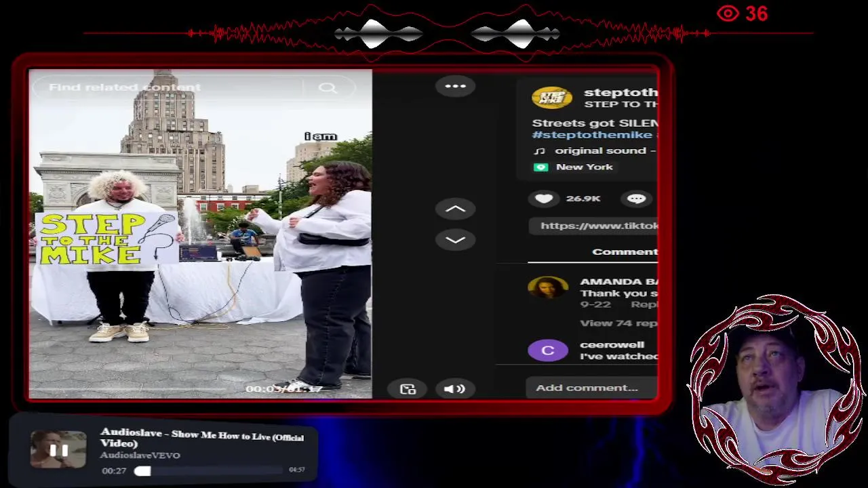Click the ceerowell username
Viewport: 868px width, 488px height.
[612, 345]
